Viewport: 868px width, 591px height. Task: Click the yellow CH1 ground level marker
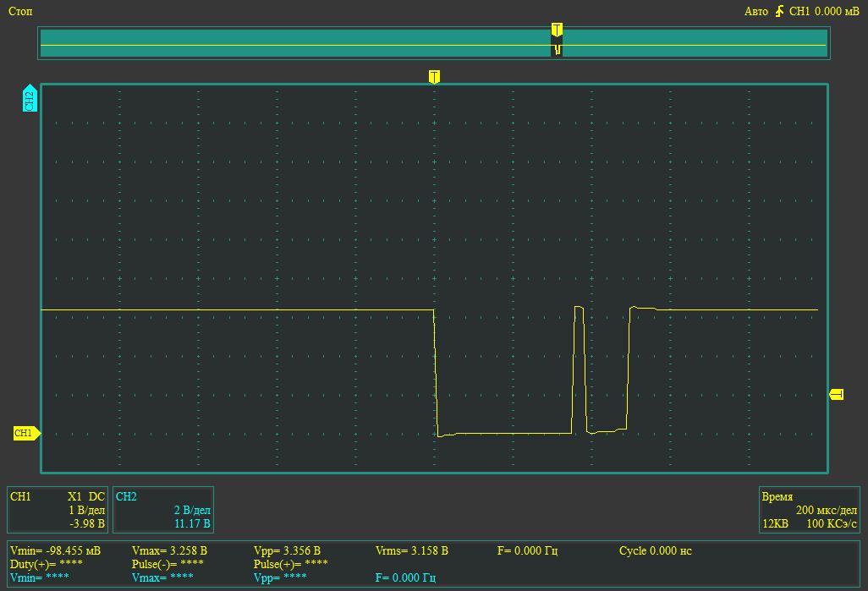(26, 433)
